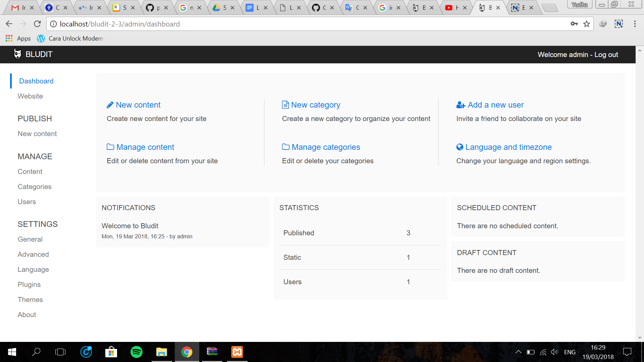The width and height of the screenshot is (644, 362).
Task: Bookmark this page with the star icon
Action: click(586, 24)
